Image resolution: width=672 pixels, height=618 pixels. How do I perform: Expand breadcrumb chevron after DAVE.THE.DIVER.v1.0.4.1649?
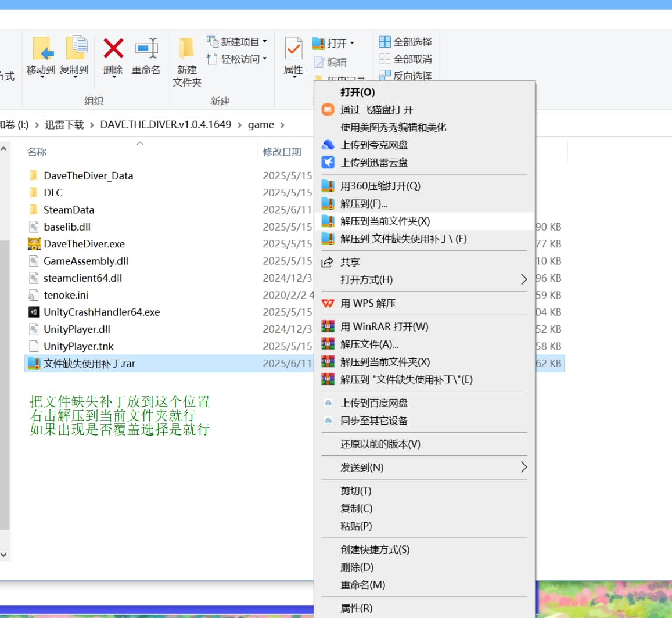tap(239, 125)
